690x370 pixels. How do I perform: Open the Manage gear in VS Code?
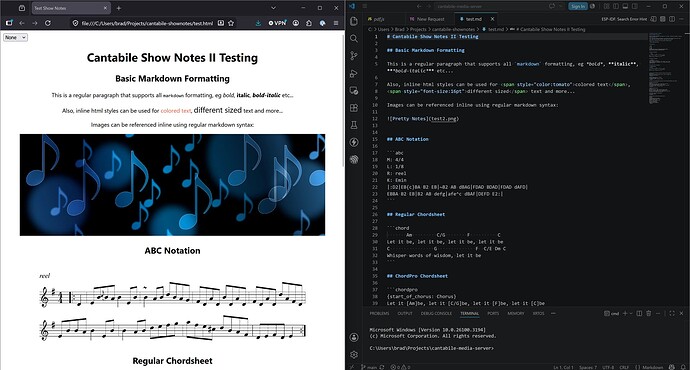click(354, 355)
